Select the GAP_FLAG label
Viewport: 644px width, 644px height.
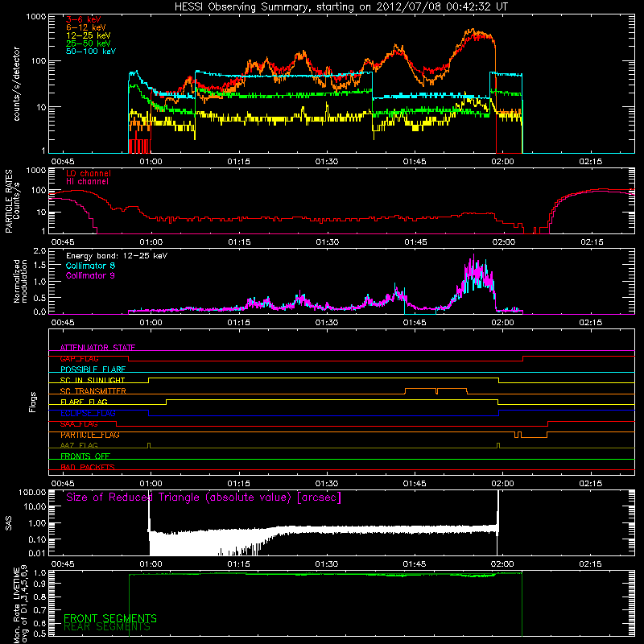click(x=79, y=359)
